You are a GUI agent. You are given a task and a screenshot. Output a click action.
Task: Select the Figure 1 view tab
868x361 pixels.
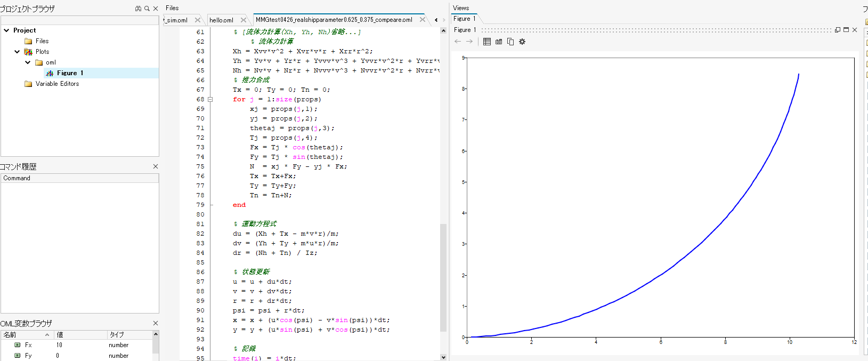tap(465, 19)
